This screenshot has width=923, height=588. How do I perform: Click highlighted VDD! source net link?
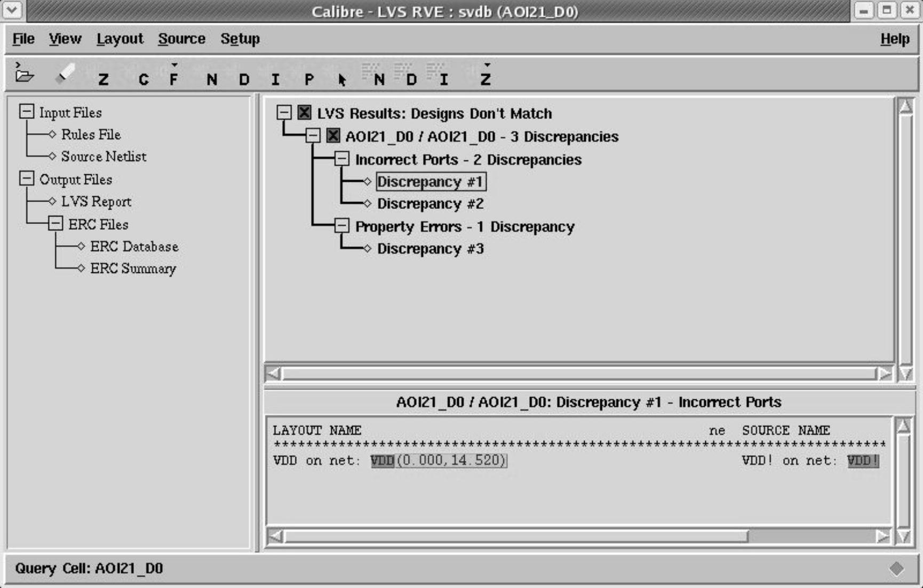(x=863, y=461)
